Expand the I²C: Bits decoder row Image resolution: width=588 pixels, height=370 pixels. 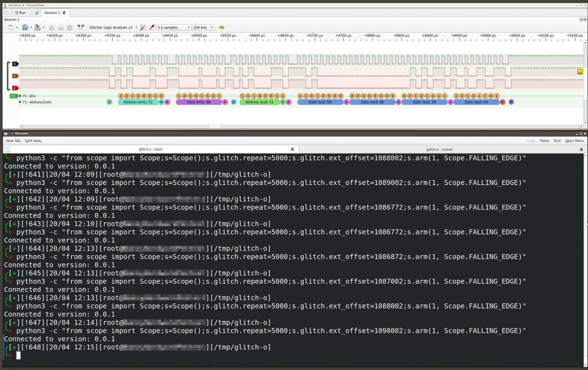tap(20, 96)
